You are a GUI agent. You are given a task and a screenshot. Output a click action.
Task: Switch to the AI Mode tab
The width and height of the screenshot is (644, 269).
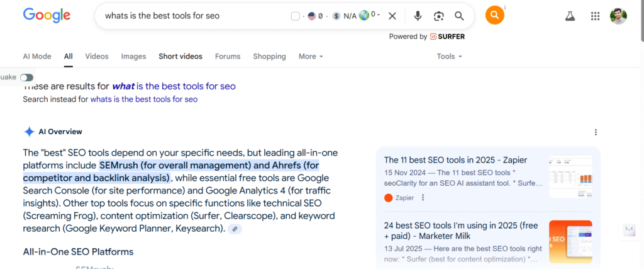[37, 56]
